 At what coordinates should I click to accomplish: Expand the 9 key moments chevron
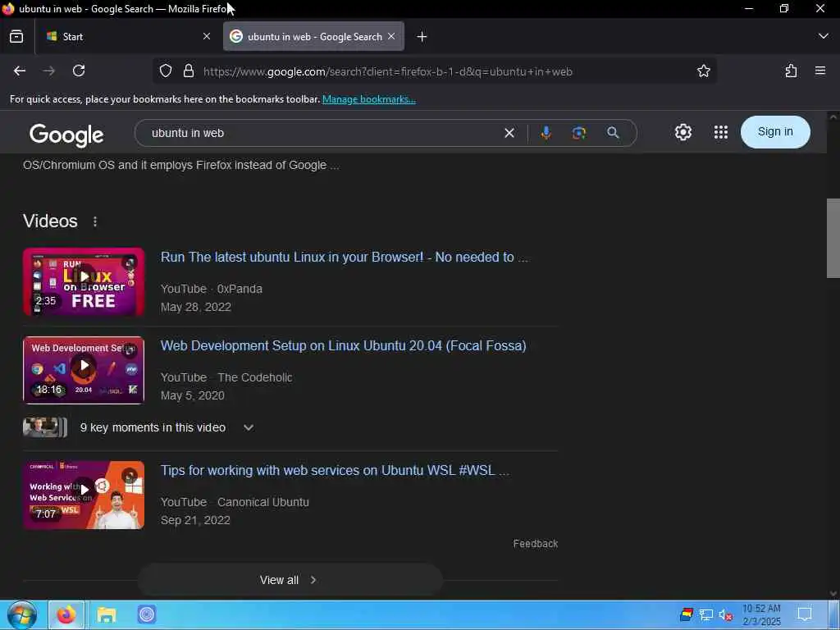[x=249, y=427]
